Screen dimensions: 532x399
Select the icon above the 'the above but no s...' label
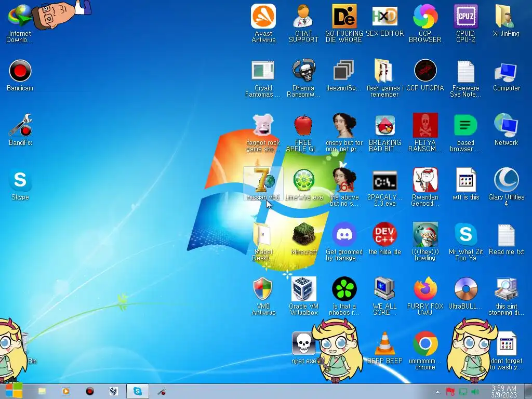coord(344,180)
